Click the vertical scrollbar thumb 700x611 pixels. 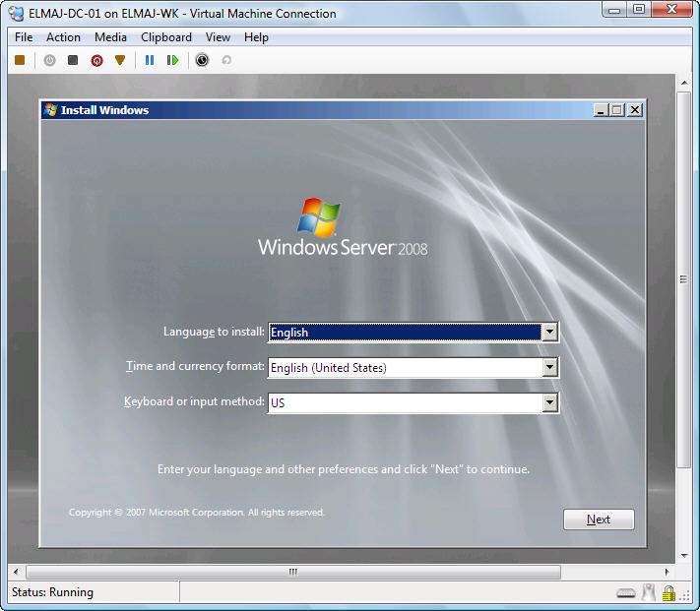(683, 279)
